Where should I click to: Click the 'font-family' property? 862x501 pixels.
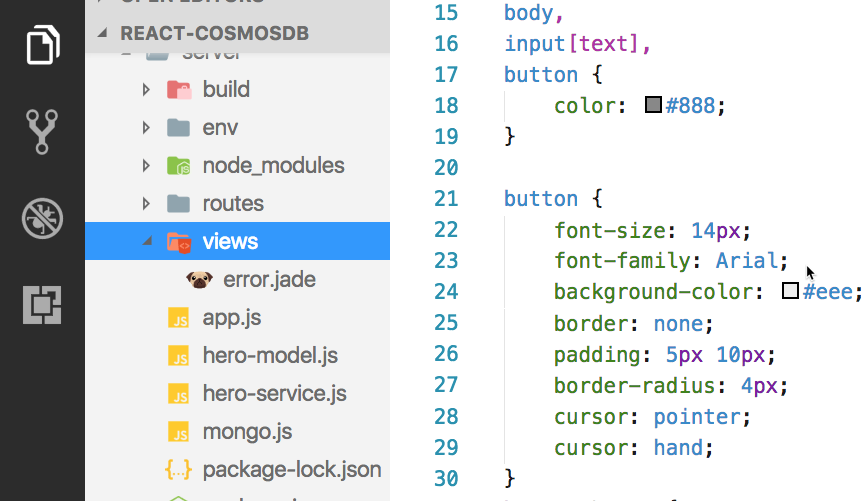pyautogui.click(x=622, y=261)
